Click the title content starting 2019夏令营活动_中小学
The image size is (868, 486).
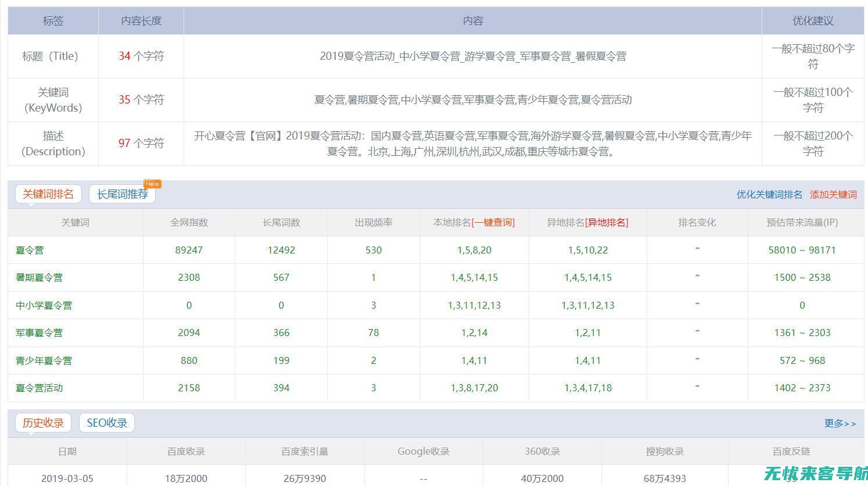click(473, 56)
